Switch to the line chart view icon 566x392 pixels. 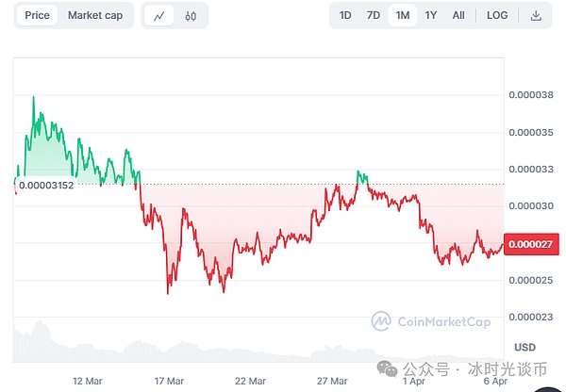[159, 16]
